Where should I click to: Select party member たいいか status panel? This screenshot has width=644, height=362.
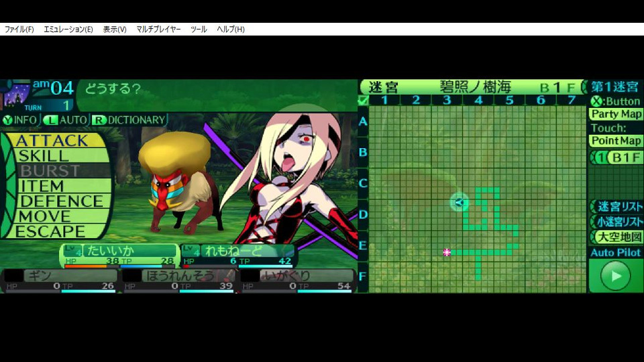[x=119, y=255]
